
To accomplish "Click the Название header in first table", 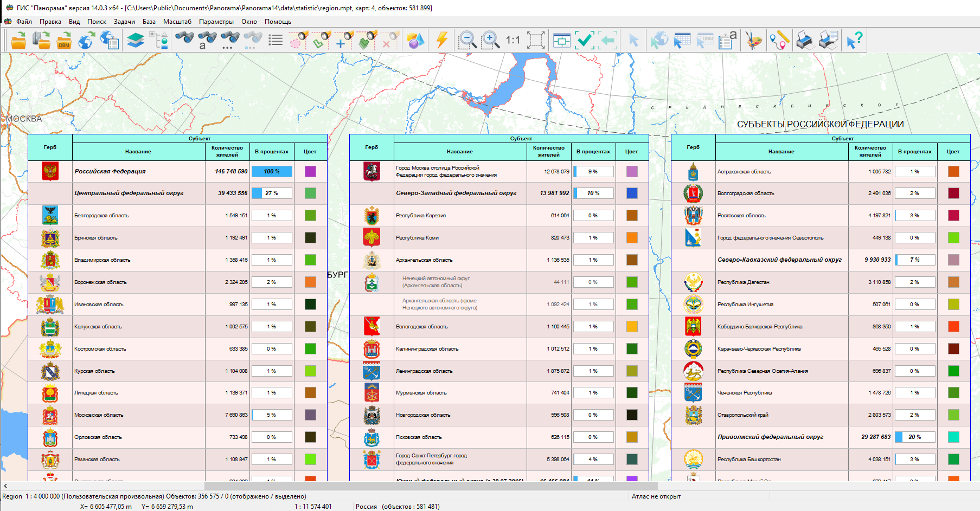I will click(x=138, y=152).
